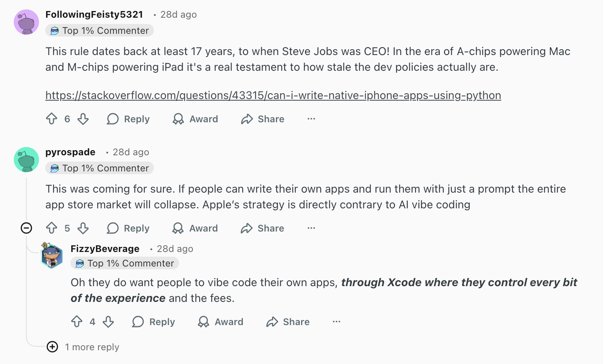This screenshot has height=364, width=603.
Task: Open more options on FollowingFeisty5321's comment
Action: [x=311, y=119]
